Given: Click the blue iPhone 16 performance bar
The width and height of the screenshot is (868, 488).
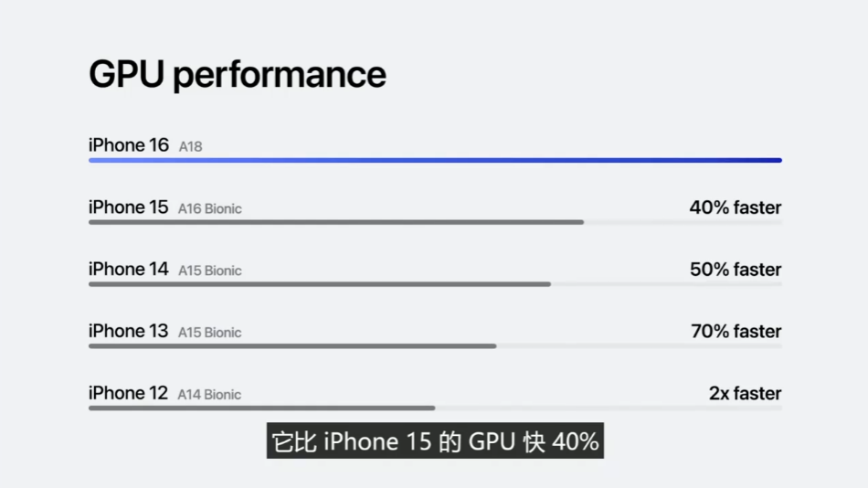Looking at the screenshot, I should (x=435, y=160).
